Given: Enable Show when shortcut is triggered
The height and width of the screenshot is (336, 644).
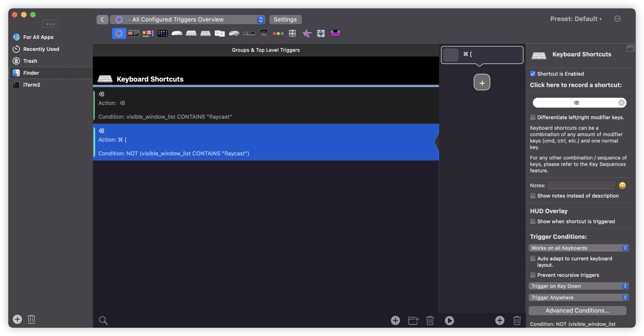Looking at the screenshot, I should click(x=533, y=221).
